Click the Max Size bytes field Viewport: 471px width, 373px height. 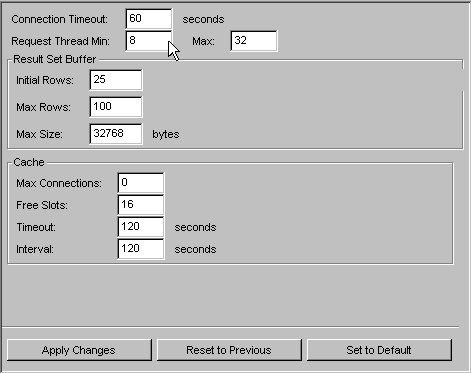[x=116, y=134]
